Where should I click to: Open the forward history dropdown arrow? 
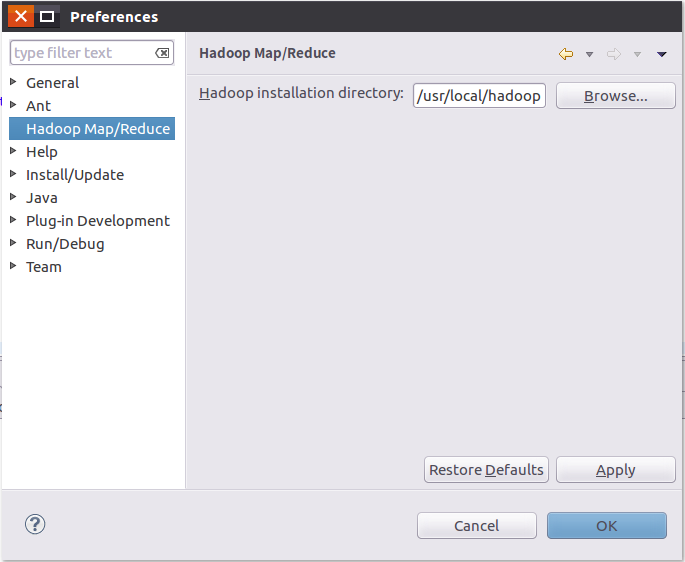[x=637, y=54]
